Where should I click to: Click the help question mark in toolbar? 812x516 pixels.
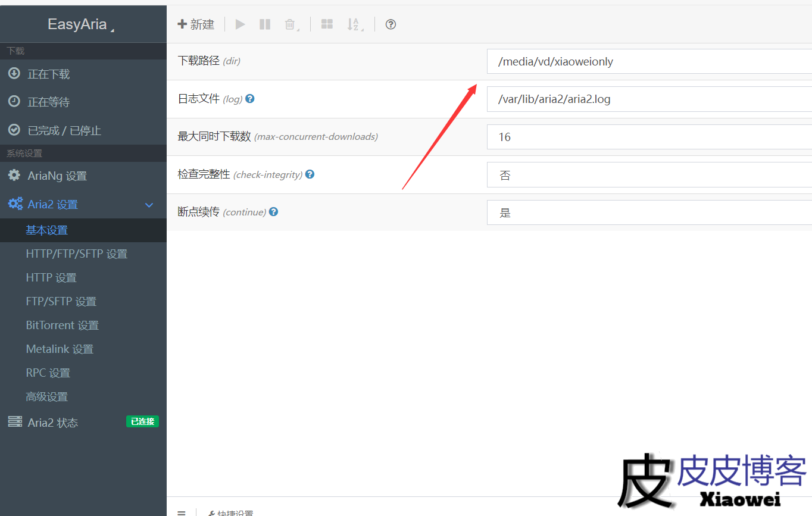point(391,24)
